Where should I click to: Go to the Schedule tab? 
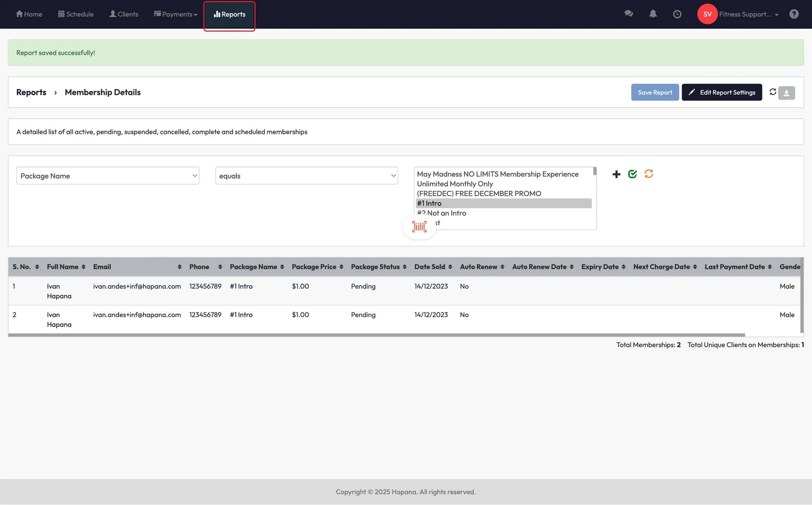click(76, 14)
